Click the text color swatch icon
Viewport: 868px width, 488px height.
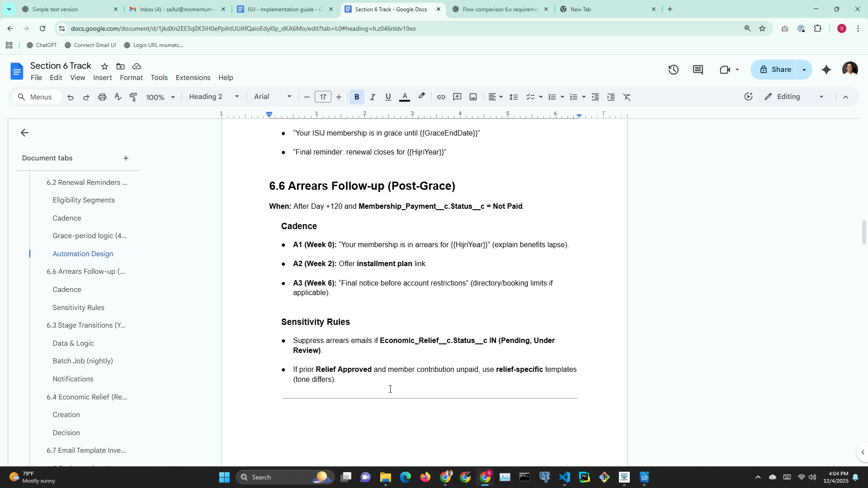405,97
